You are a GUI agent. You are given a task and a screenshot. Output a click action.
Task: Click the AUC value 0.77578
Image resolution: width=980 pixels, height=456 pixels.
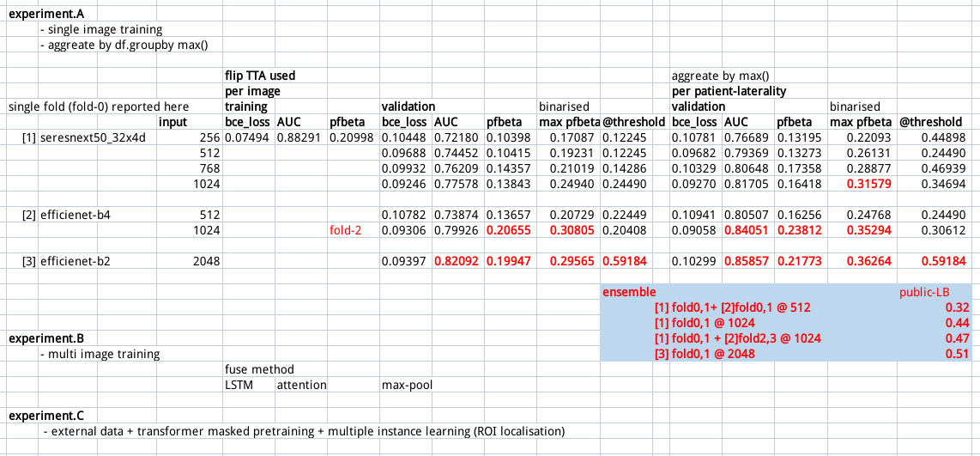click(457, 184)
